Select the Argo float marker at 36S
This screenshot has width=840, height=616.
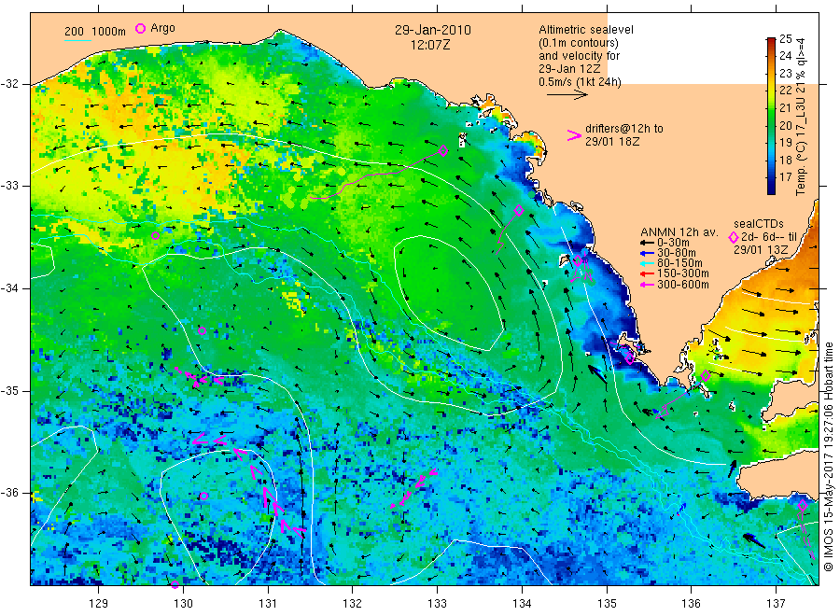[203, 496]
